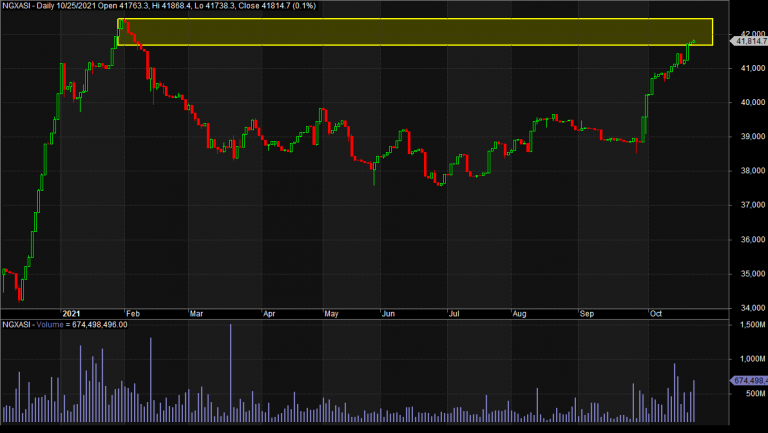Click the 37,000 price axis label
Viewport: 768px width, 433px height.
pyautogui.click(x=753, y=205)
